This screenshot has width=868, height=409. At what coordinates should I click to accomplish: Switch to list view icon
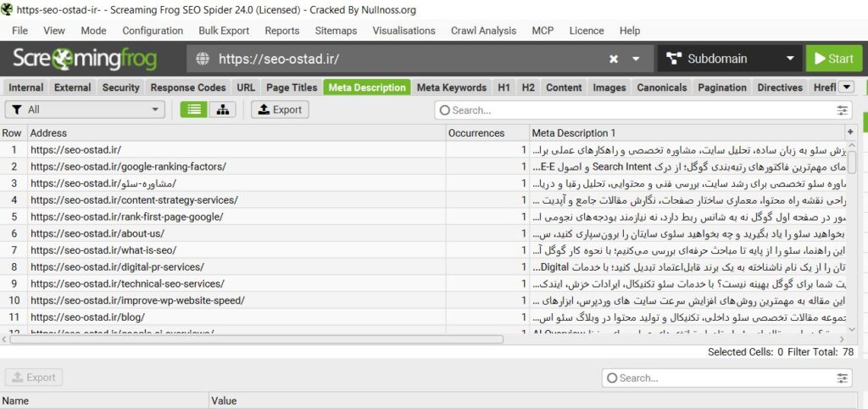click(x=194, y=109)
